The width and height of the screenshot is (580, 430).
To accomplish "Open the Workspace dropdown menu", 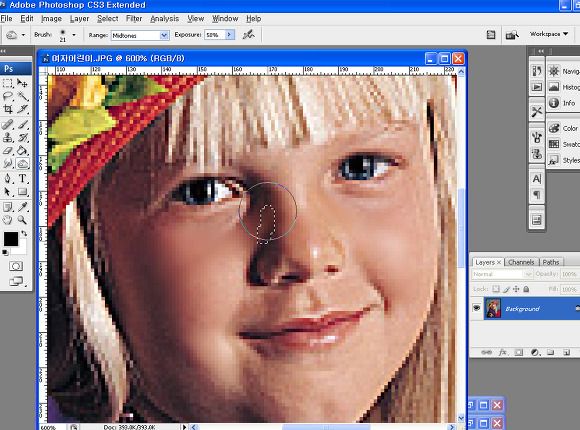I will coord(549,34).
